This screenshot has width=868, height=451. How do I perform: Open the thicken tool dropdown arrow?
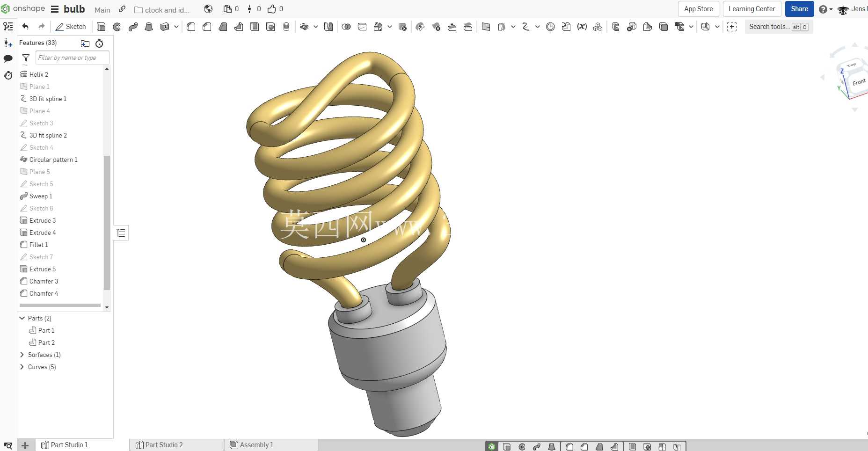point(176,27)
